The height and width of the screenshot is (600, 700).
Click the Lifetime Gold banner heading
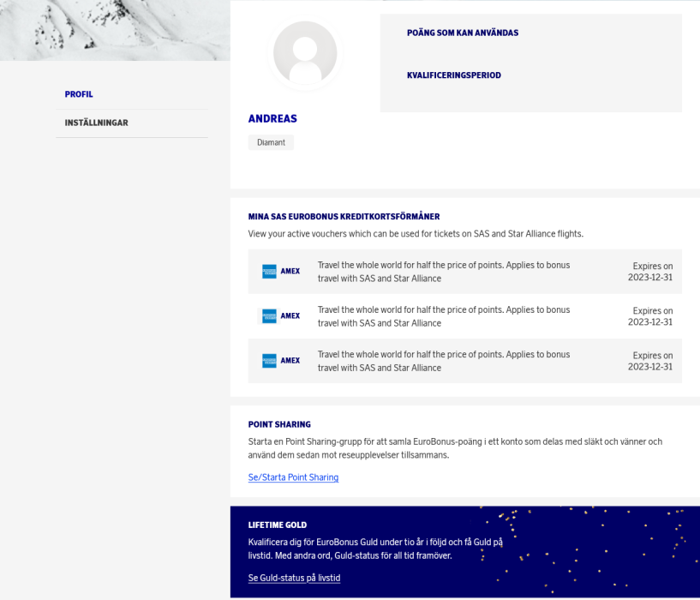click(x=277, y=525)
